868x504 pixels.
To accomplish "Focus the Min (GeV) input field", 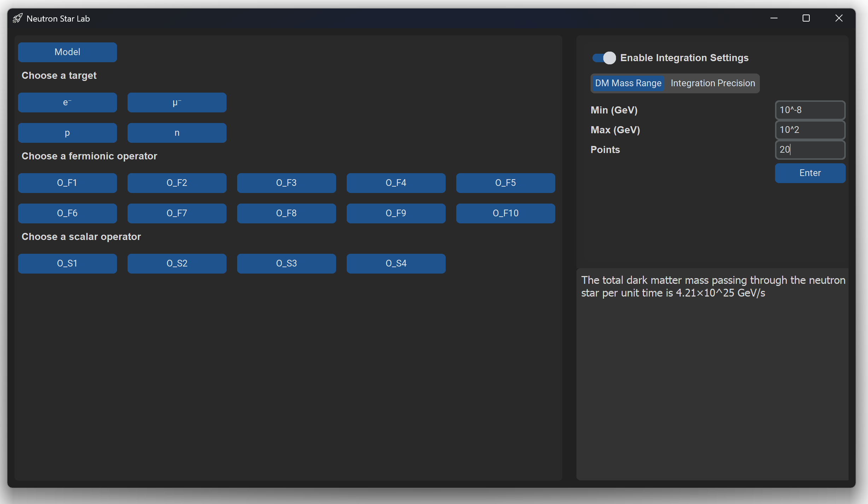I will (810, 110).
